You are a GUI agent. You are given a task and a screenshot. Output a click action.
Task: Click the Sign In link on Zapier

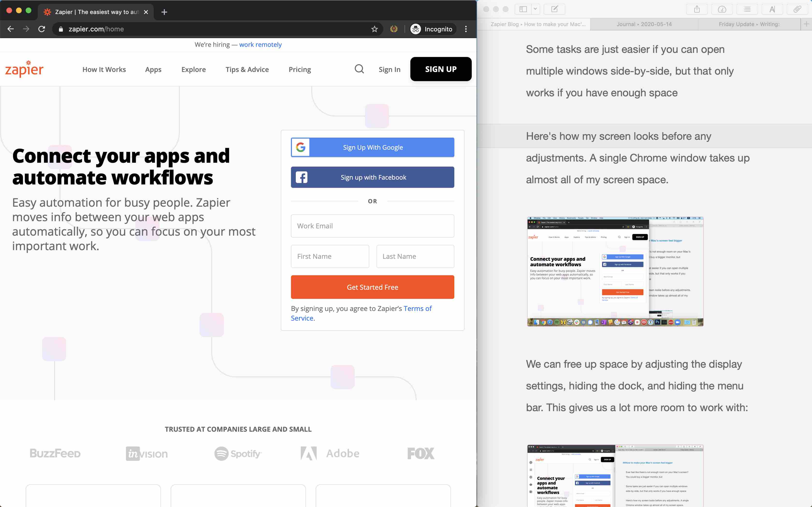389,69
